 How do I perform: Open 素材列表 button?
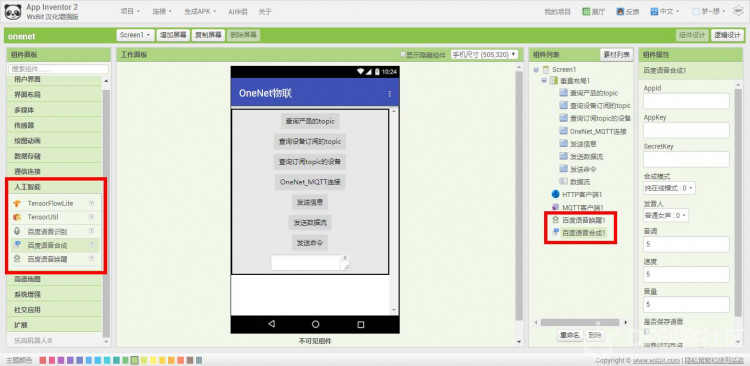click(x=617, y=55)
